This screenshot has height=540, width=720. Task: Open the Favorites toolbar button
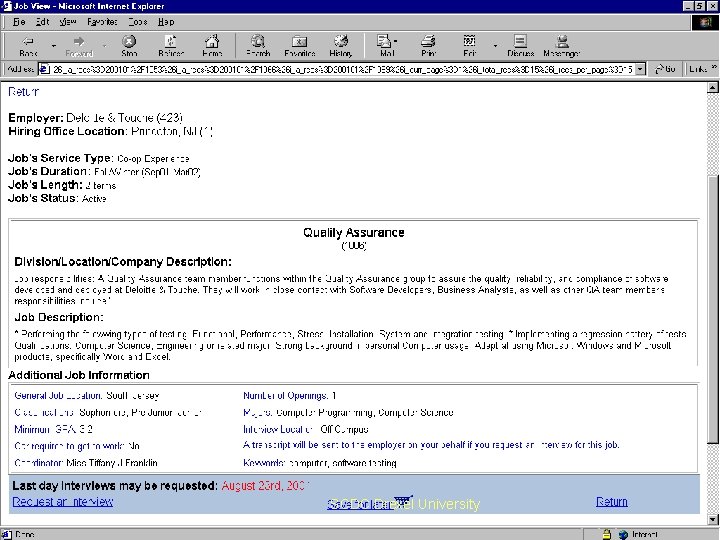[299, 46]
